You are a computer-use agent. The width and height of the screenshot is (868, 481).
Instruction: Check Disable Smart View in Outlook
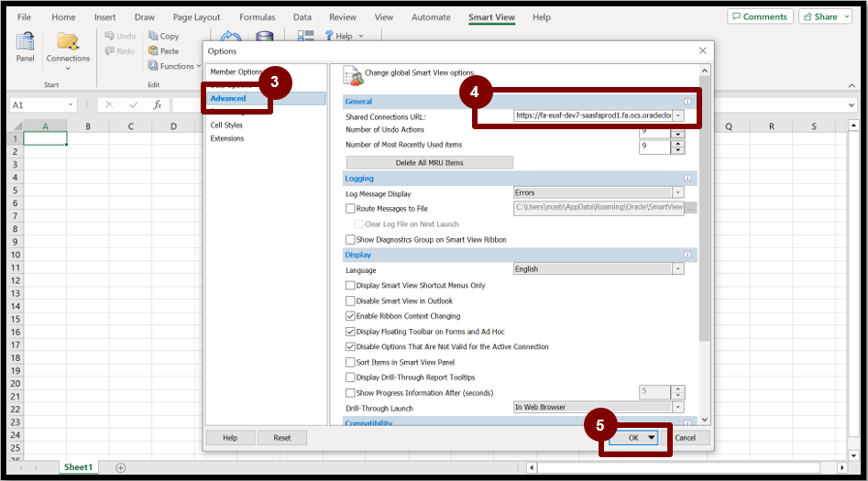tap(350, 301)
